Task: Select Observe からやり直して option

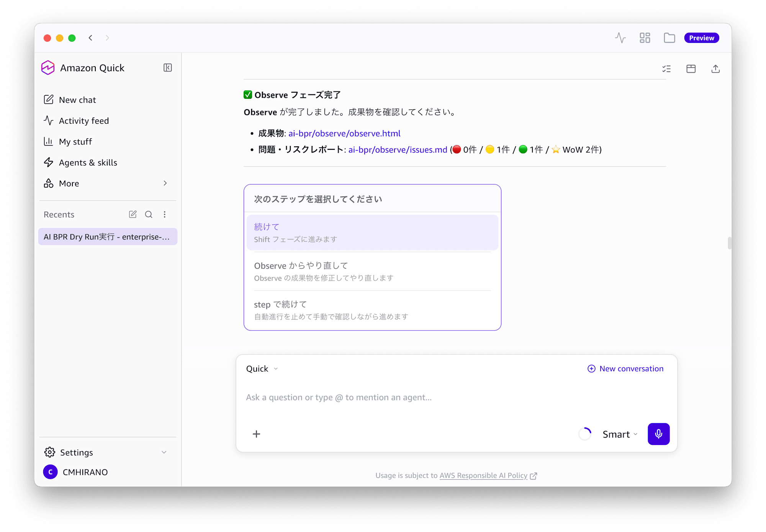Action: coord(372,271)
